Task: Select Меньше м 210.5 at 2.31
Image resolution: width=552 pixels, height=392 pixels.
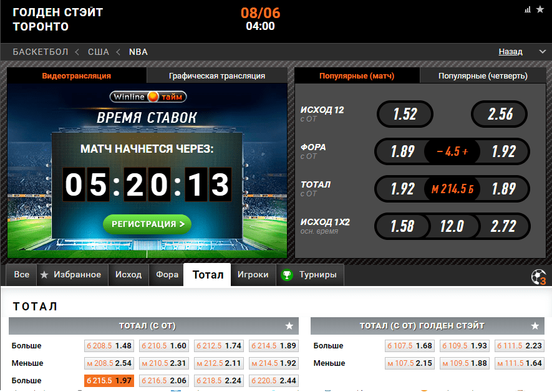Action: click(x=164, y=363)
